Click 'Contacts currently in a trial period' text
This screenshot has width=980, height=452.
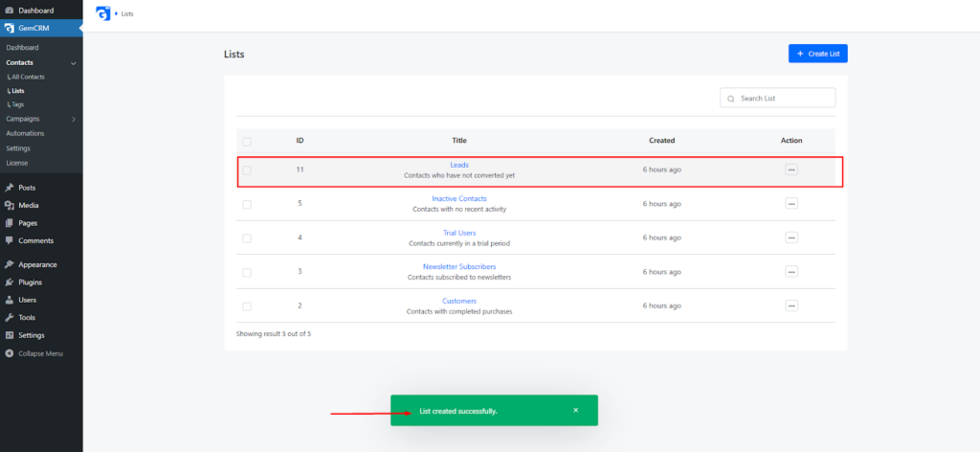click(x=459, y=243)
